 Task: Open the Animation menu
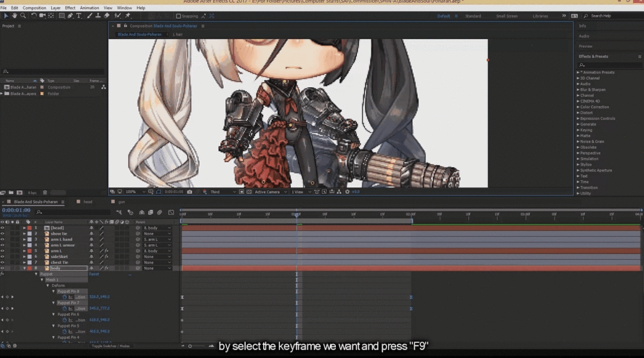pyautogui.click(x=89, y=8)
